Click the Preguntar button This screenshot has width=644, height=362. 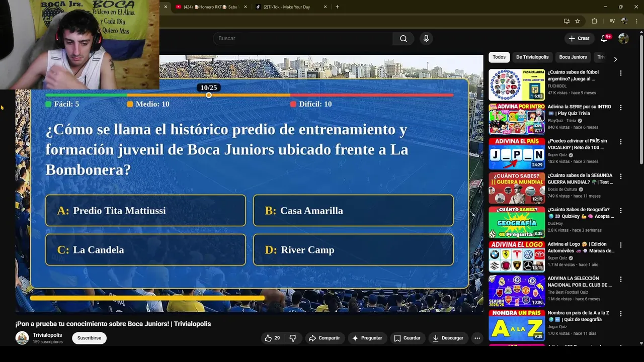(367, 338)
